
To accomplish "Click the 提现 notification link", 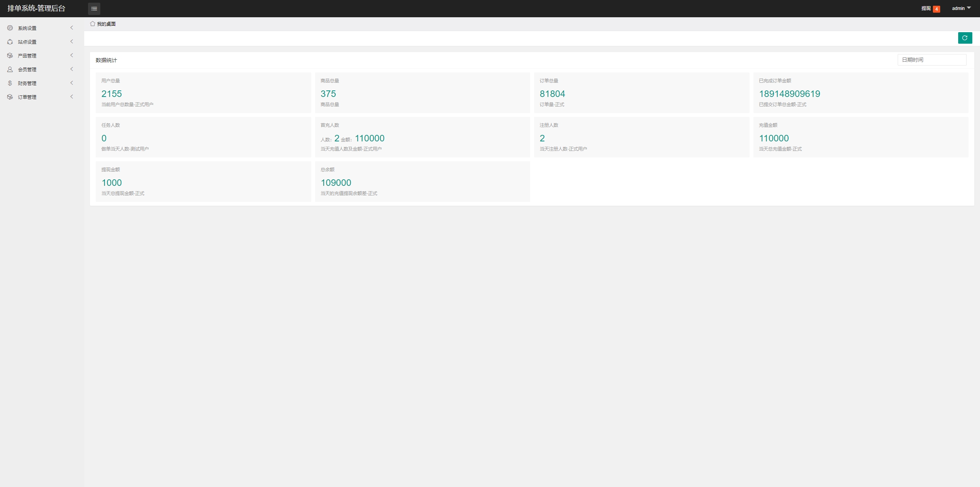I will pos(926,8).
